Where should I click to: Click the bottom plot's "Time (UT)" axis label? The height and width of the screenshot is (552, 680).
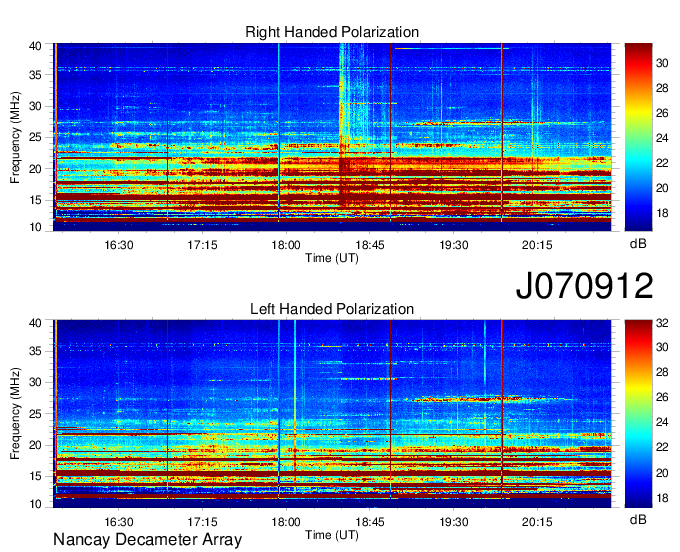click(x=332, y=535)
